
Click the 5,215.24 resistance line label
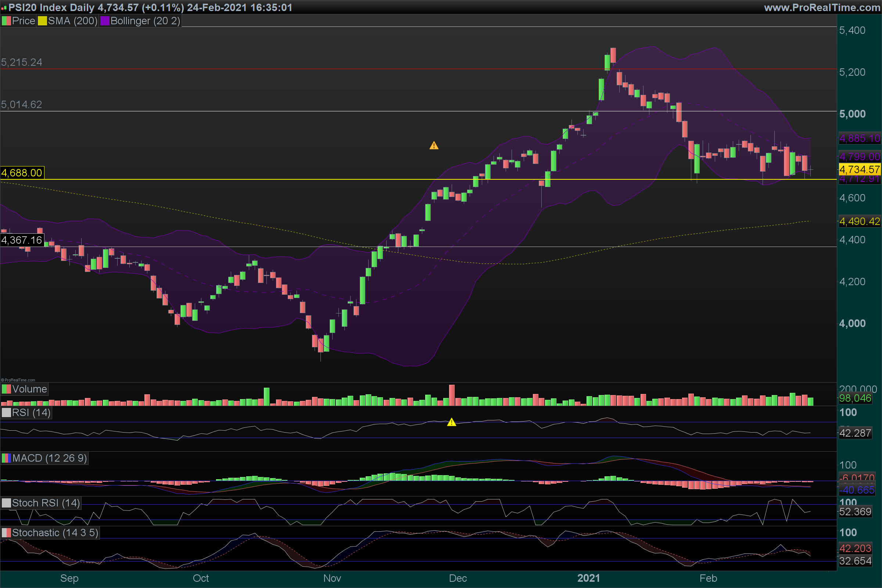click(22, 62)
